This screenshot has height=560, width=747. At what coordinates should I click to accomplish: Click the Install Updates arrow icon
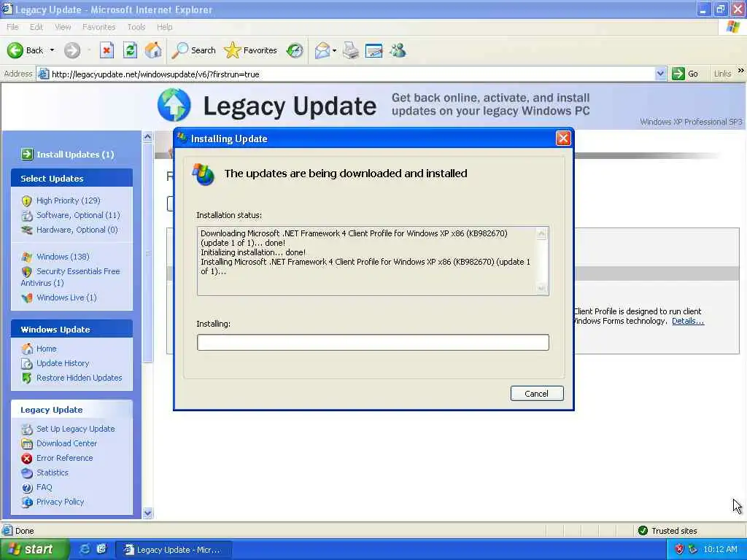coord(27,154)
